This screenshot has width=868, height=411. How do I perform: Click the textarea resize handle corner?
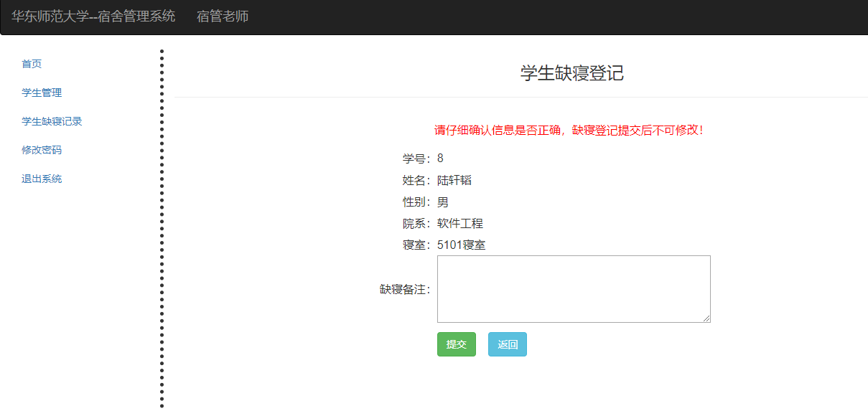tap(706, 318)
